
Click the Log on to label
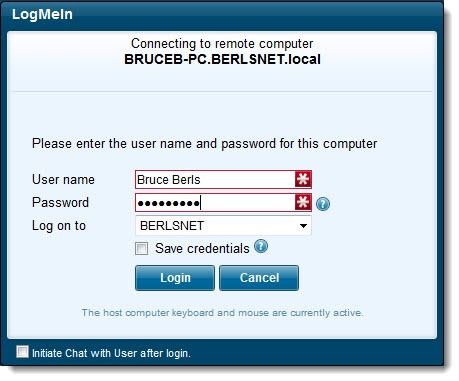(59, 226)
